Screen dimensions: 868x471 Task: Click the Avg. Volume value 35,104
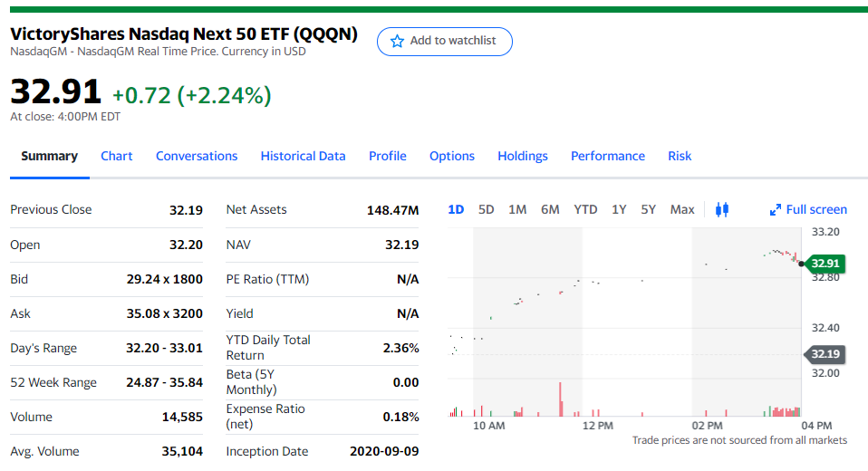click(182, 452)
